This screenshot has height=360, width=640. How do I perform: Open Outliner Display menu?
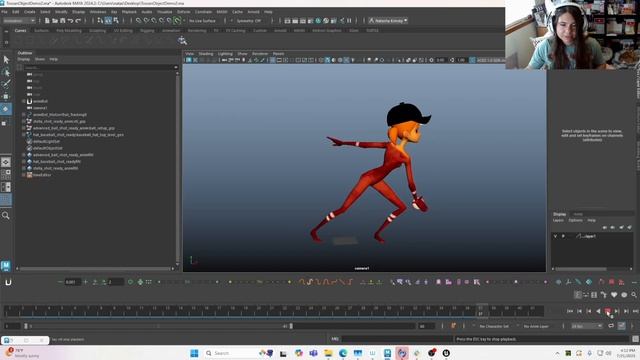click(x=23, y=59)
